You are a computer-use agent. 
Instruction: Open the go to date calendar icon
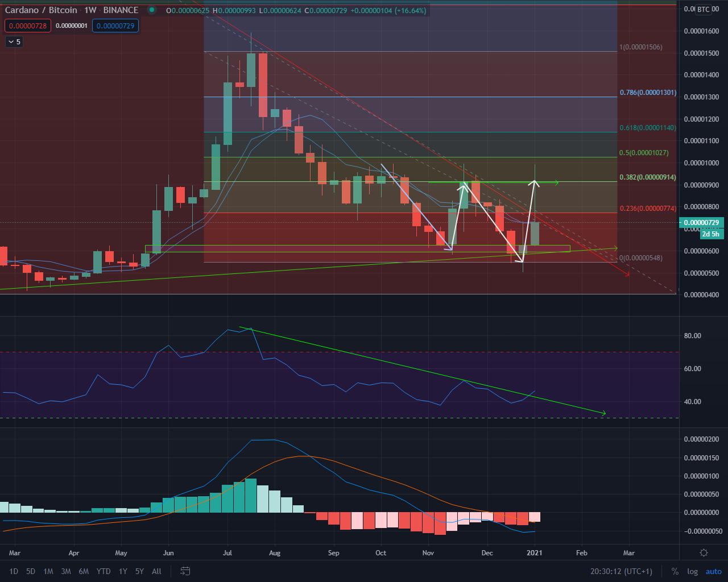click(185, 571)
